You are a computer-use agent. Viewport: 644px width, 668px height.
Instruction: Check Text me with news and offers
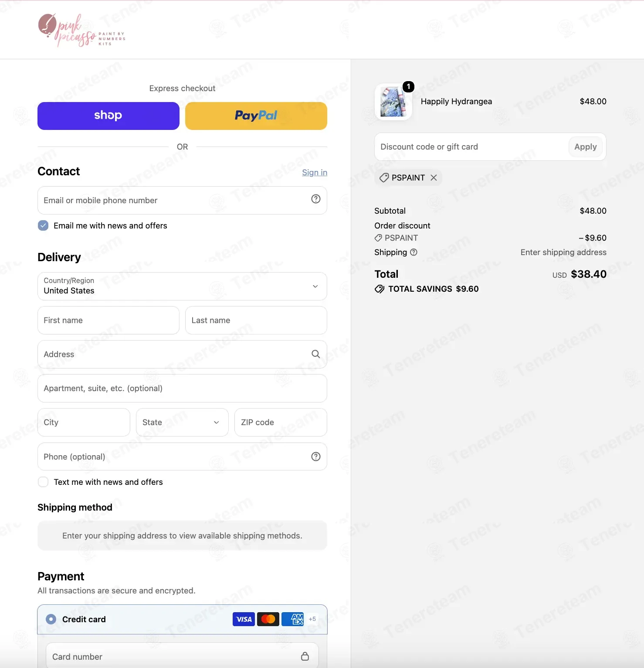[x=43, y=482]
